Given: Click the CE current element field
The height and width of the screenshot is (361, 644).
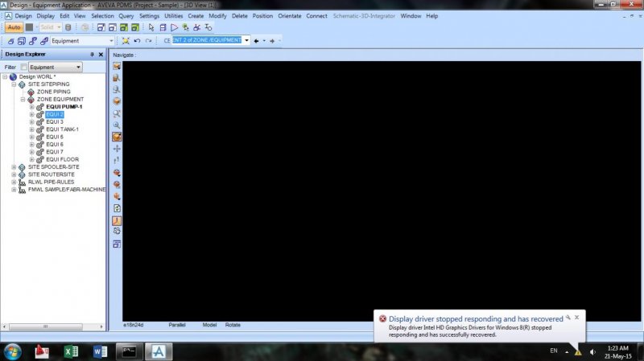Looking at the screenshot, I should pos(208,40).
